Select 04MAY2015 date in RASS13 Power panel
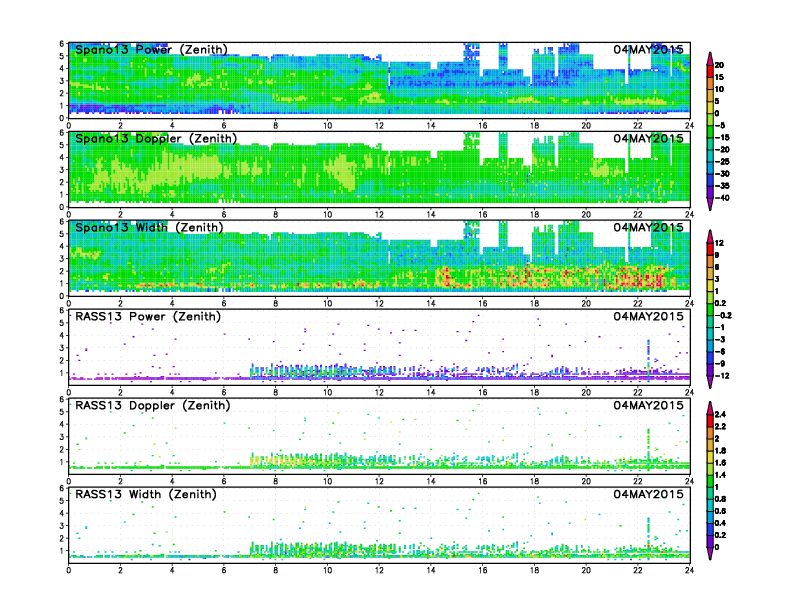 click(649, 316)
